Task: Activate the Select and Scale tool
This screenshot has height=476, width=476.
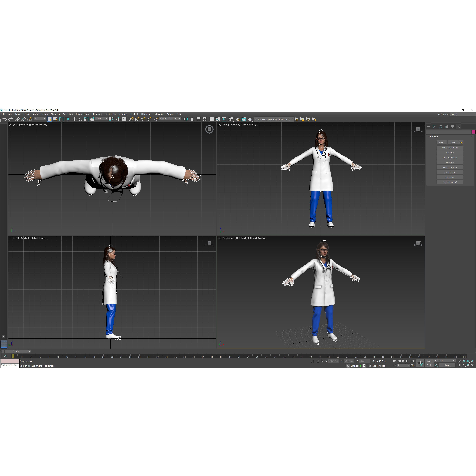Action: [86, 119]
